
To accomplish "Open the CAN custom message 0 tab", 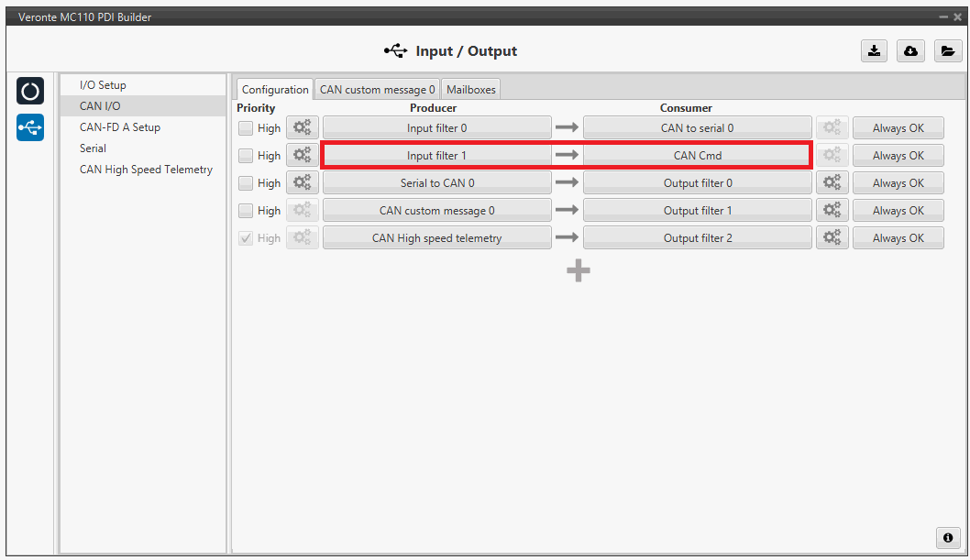I will click(377, 90).
